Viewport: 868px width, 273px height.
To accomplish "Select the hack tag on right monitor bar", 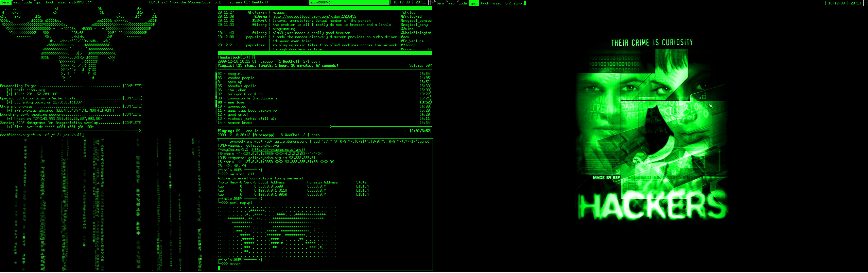I will 485,3.
